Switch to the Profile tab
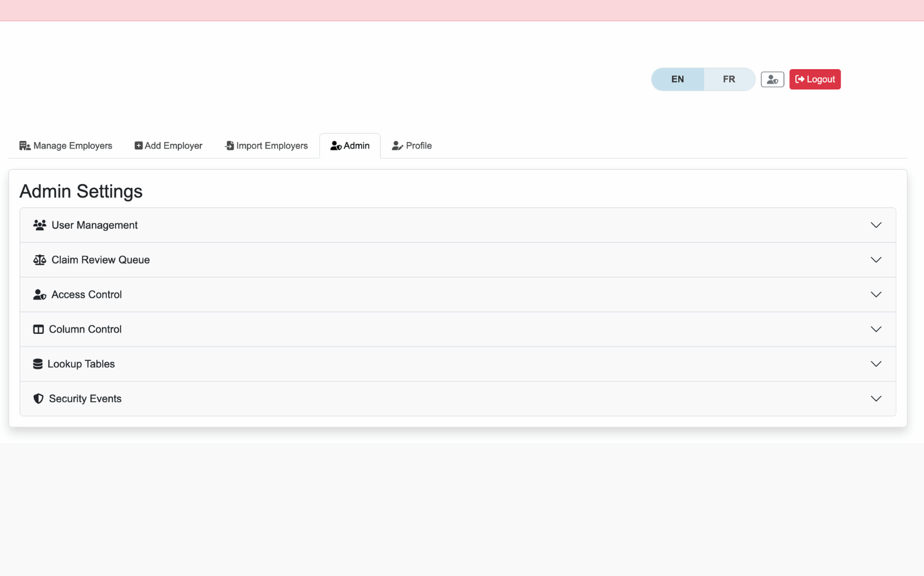Viewport: 924px width, 576px height. pos(412,145)
